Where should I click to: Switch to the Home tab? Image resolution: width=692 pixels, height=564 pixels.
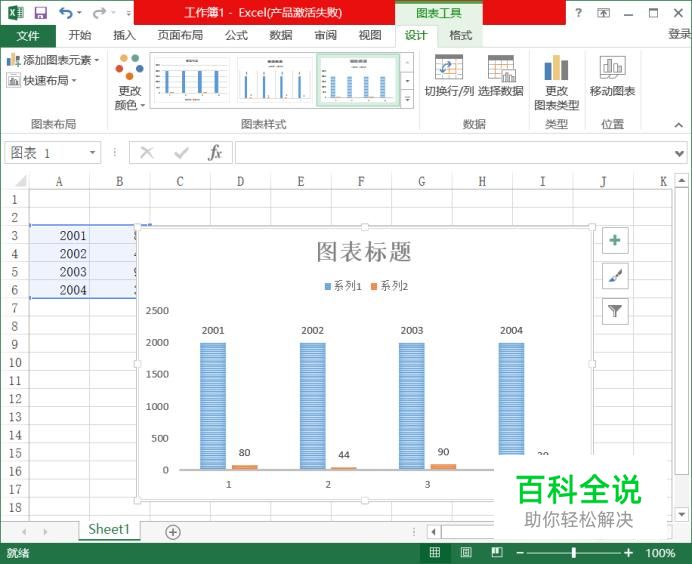coord(80,35)
